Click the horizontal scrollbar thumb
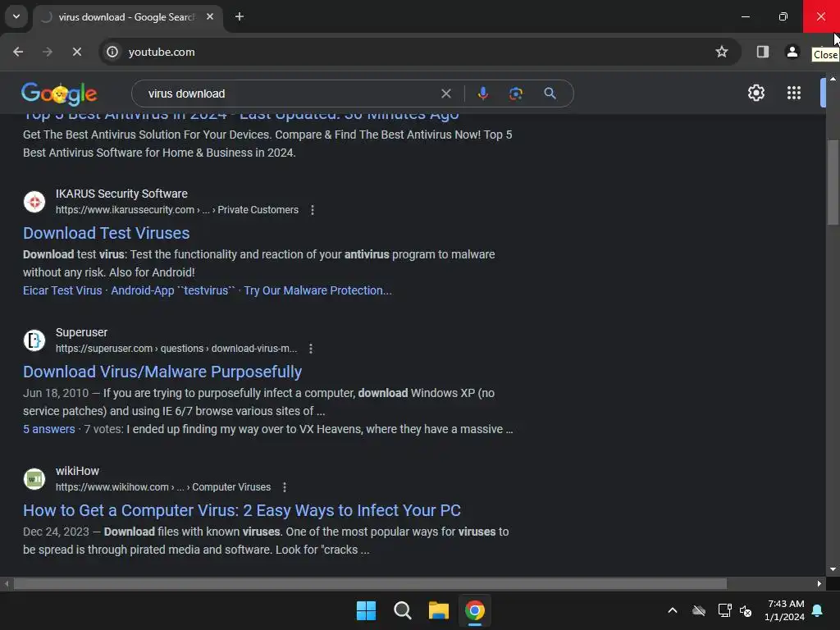The image size is (840, 630). [x=370, y=583]
